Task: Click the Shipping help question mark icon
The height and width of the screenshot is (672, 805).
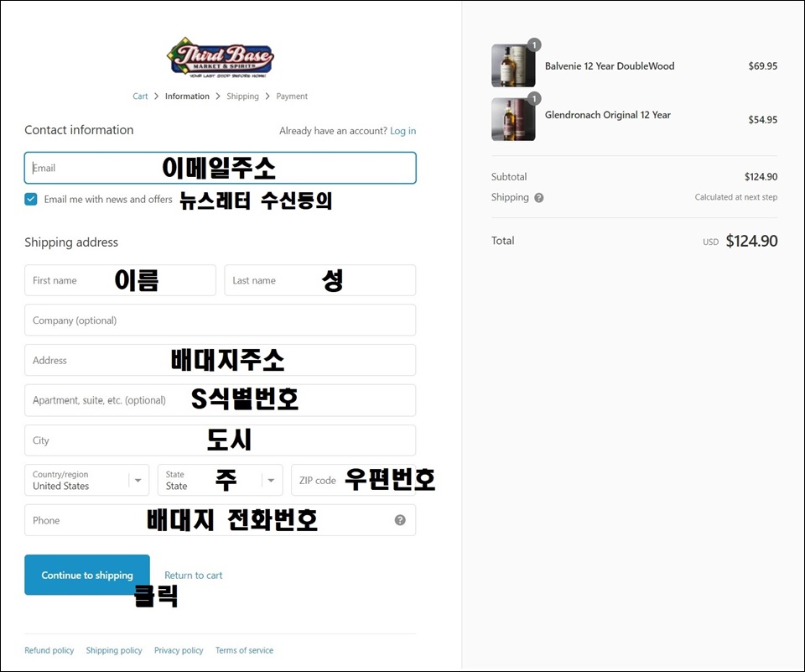Action: [538, 198]
